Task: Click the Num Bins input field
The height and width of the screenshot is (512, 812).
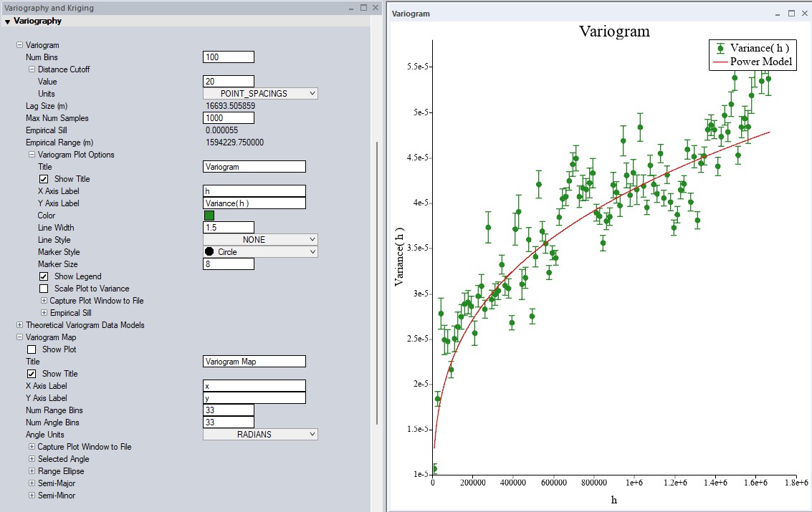Action: coord(229,57)
